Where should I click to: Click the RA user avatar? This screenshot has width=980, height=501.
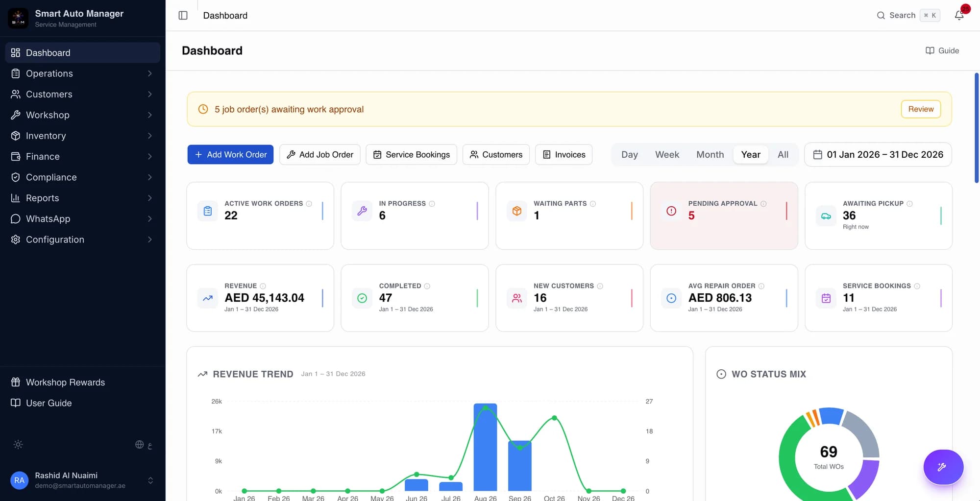click(19, 480)
